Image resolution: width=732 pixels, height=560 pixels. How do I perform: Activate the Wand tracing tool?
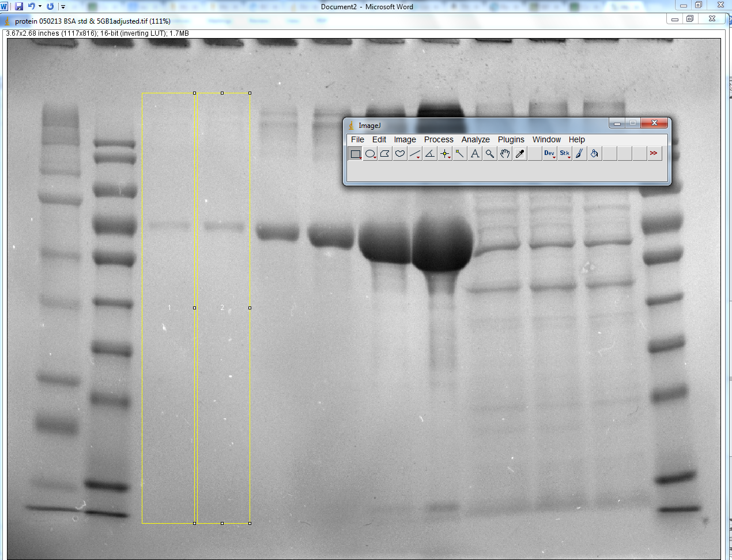click(x=460, y=154)
